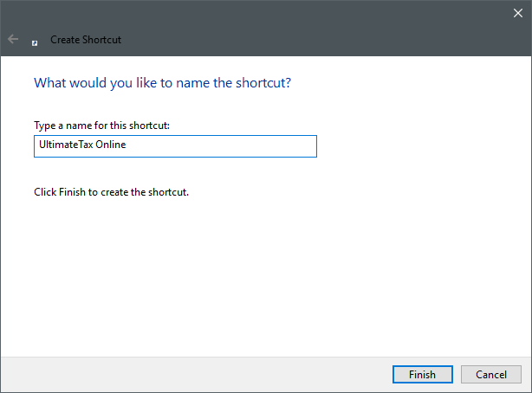
Task: Place cursor before UltimateTax in the field
Action: [x=39, y=145]
